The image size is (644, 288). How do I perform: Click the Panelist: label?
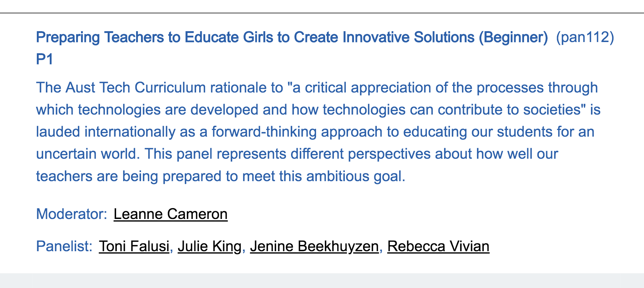pos(64,246)
